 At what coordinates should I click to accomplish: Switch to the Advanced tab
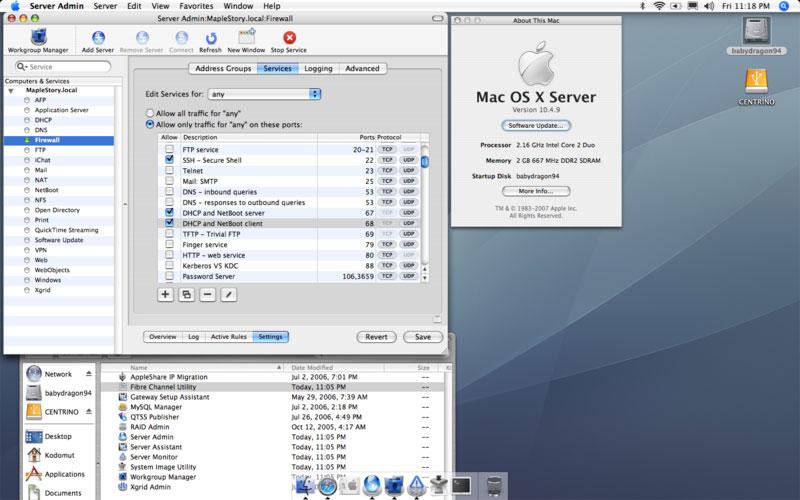[362, 68]
